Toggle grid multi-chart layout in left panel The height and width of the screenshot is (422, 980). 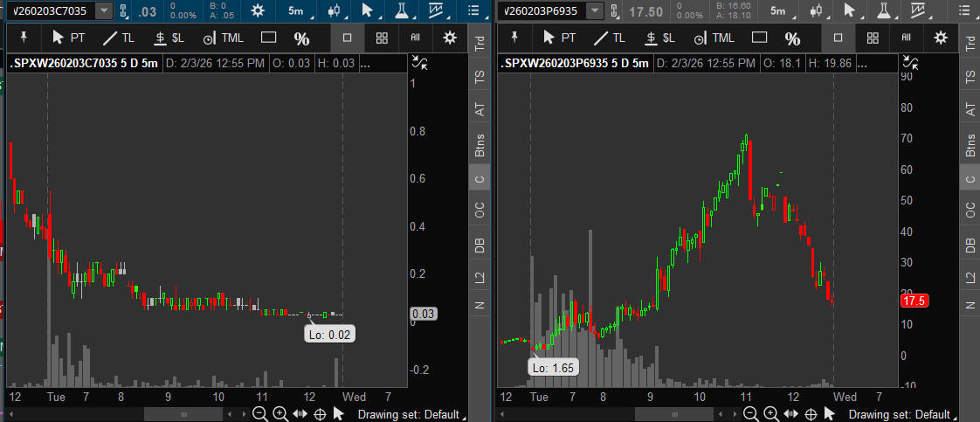click(x=382, y=38)
